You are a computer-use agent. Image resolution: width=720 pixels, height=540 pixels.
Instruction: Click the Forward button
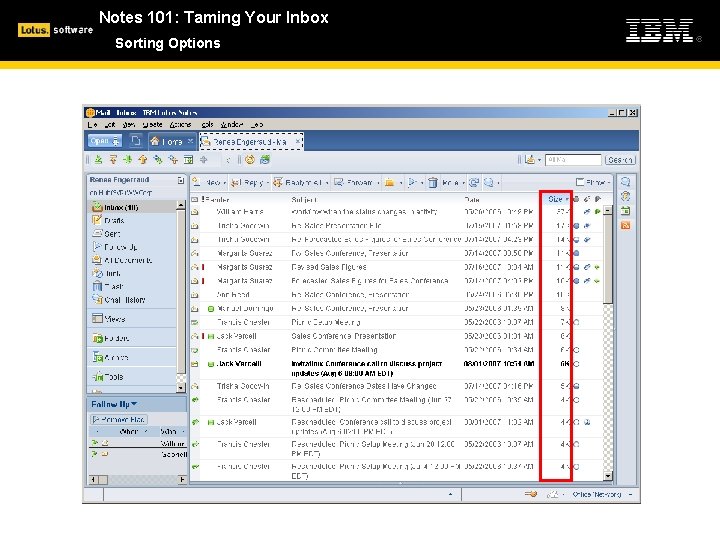(356, 183)
